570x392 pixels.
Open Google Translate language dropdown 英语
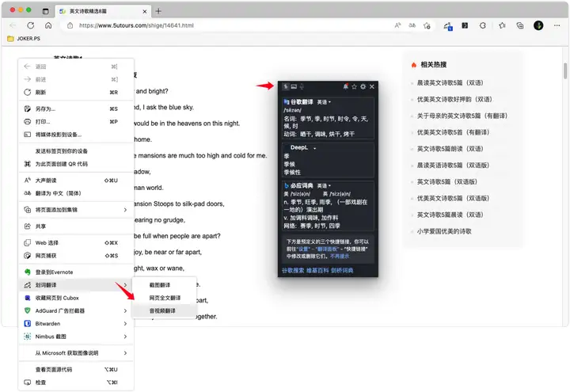point(324,102)
